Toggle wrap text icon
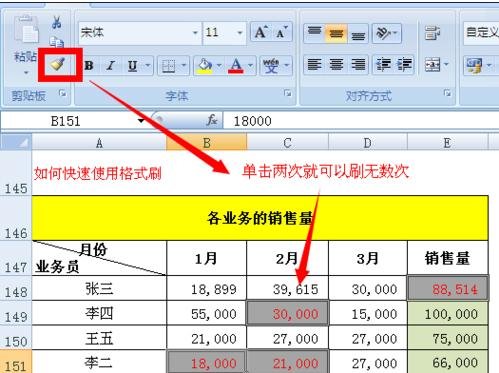Viewport: 499px width, 373px height. 432,33
